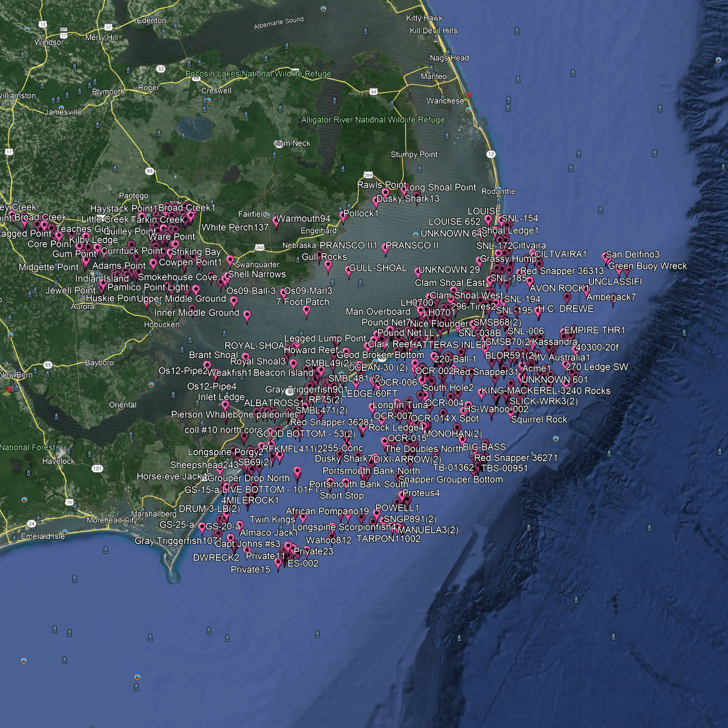Click the San Delfino3 pin
This screenshot has width=728, height=728.
[606, 258]
